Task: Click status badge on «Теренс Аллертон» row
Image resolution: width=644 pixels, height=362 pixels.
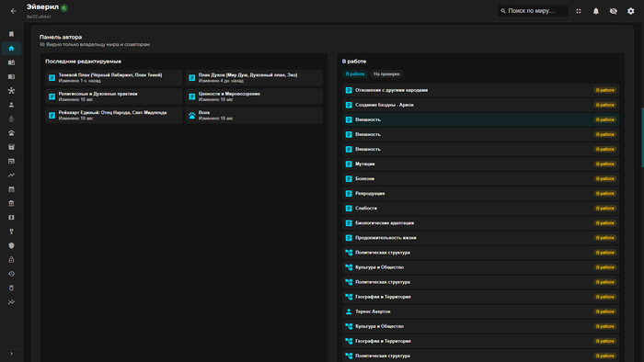Action: [605, 311]
